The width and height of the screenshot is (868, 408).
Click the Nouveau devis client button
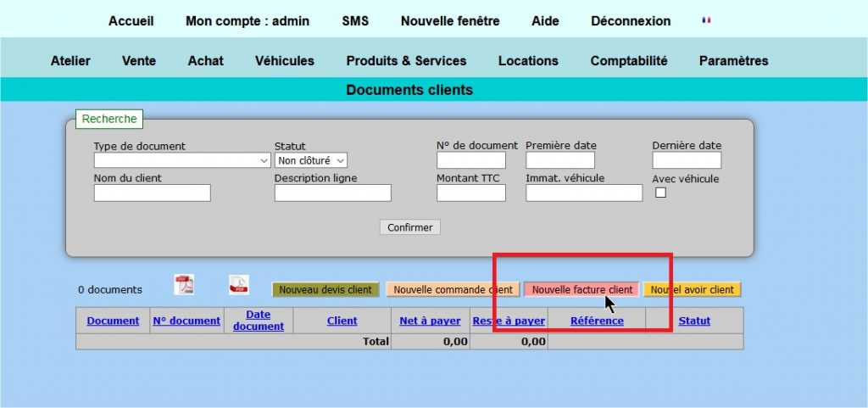pyautogui.click(x=325, y=290)
